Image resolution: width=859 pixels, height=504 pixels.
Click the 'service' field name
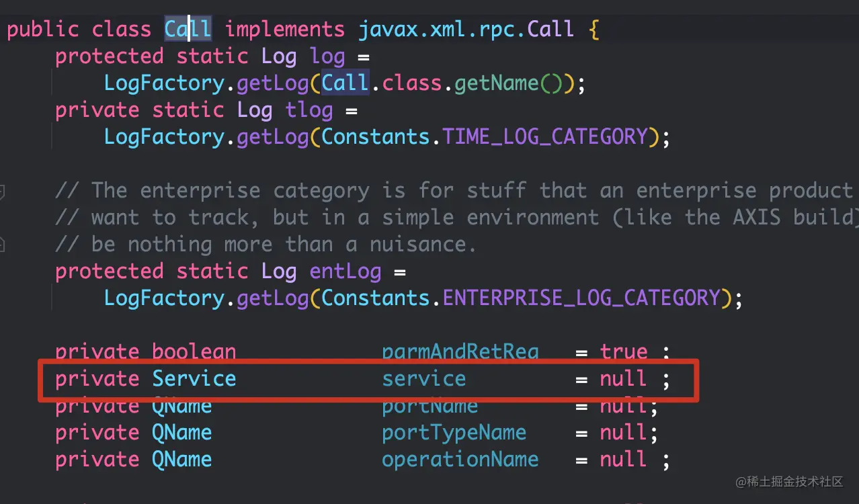[423, 379]
